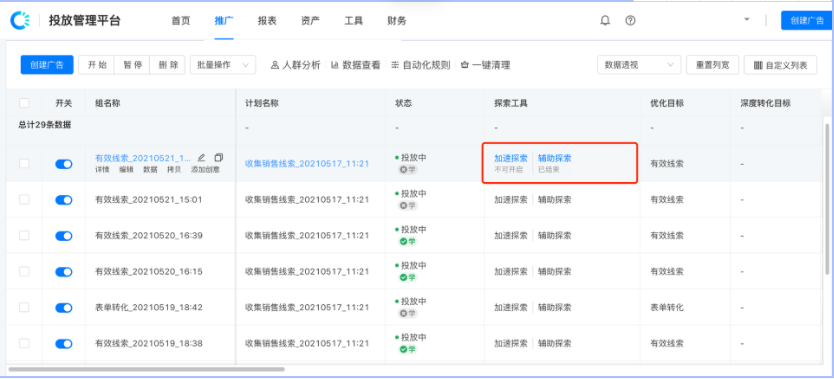The height and width of the screenshot is (379, 834).
Task: Click 辅助探索 in the 表单转化_20210519_18:42 row
Action: [x=555, y=307]
